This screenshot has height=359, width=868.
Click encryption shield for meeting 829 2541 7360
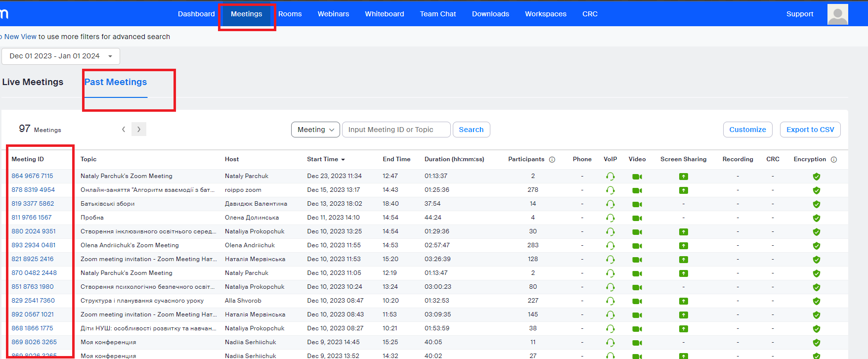point(817,301)
